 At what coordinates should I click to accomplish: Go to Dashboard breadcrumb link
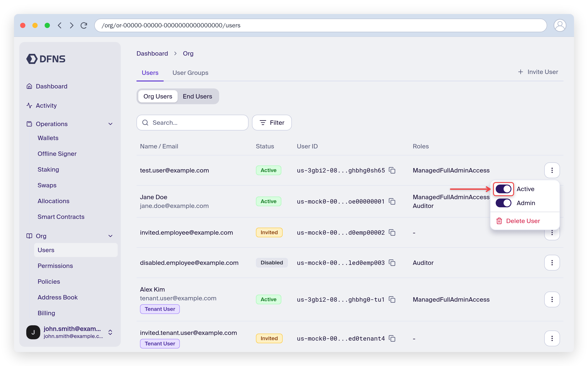(152, 53)
